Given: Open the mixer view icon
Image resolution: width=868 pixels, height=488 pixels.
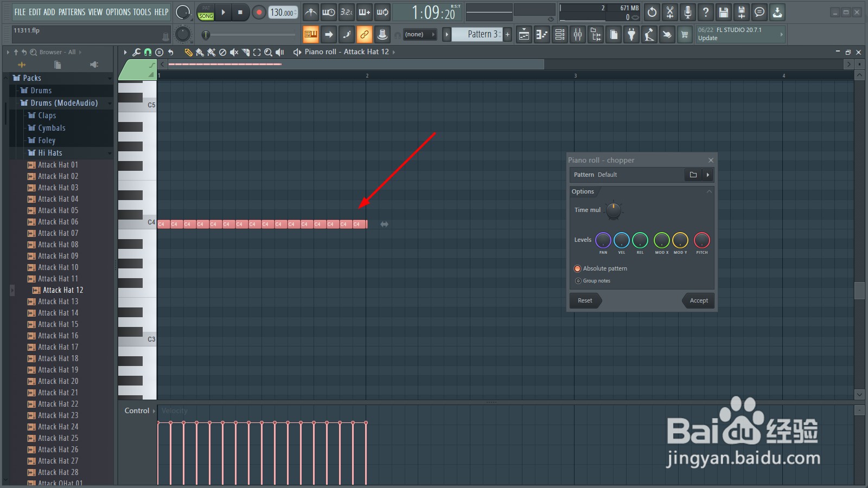Looking at the screenshot, I should click(x=577, y=35).
